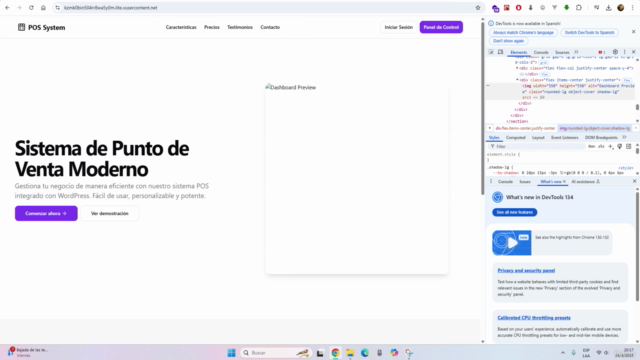This screenshot has width=640, height=360.
Task: Click the Iniciar Sesión button
Action: (398, 27)
